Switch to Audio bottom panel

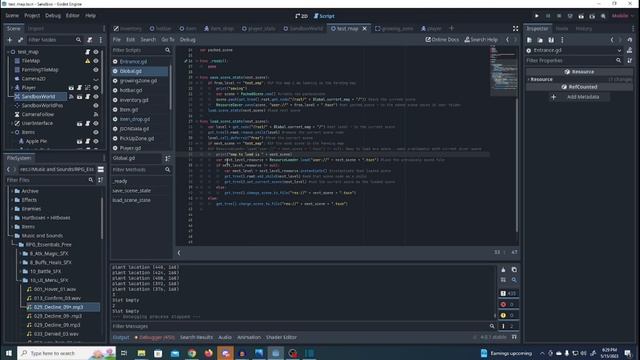coord(225,338)
